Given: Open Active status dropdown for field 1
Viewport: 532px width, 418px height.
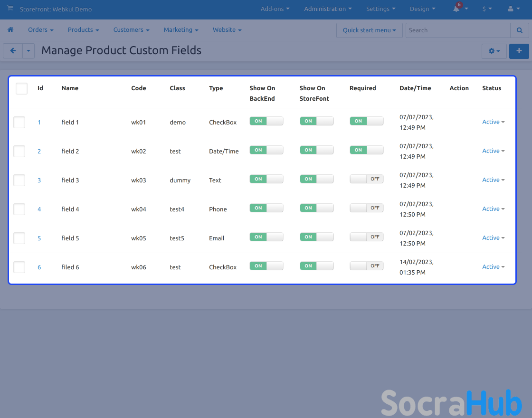Looking at the screenshot, I should click(494, 122).
